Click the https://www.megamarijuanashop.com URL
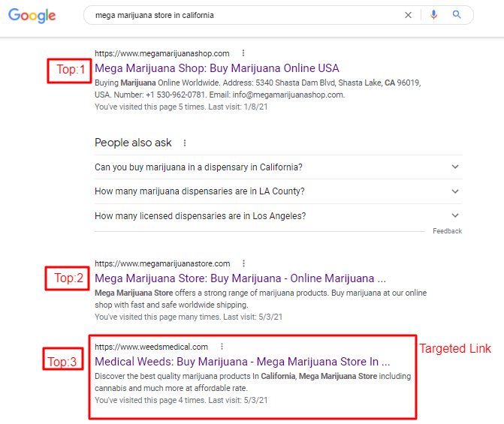This screenshot has height=424, width=504. pos(162,53)
